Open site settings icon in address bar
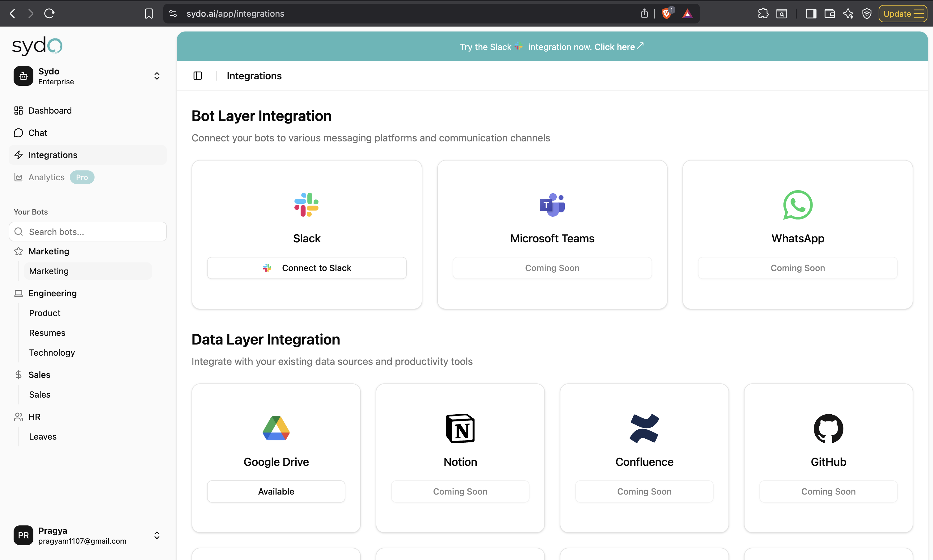The height and width of the screenshot is (560, 933). tap(173, 14)
